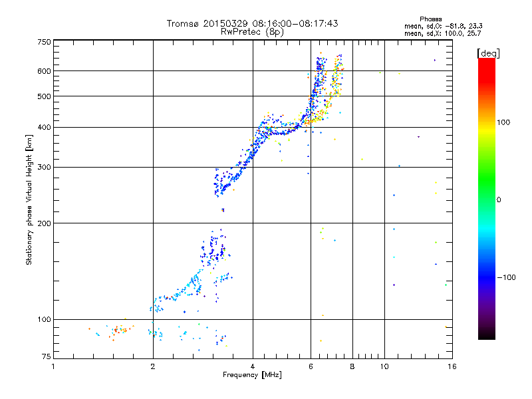The height and width of the screenshot is (399, 532).
Task: Click the 4 tick on the frequency axis
Action: [253, 366]
